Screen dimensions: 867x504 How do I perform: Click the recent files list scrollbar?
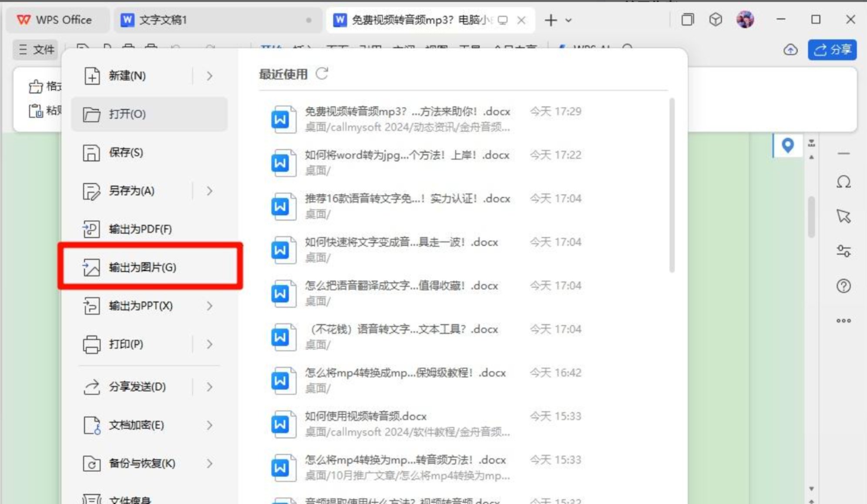click(672, 185)
